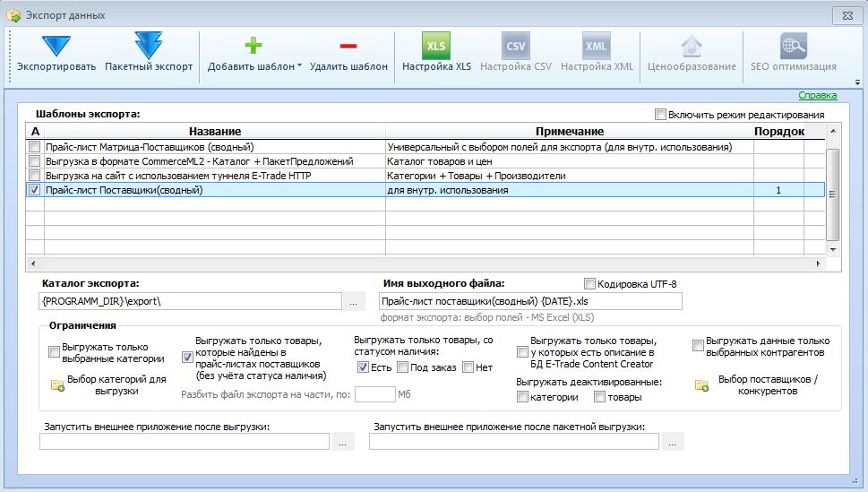Open the Ценообразование tool
868x492 pixels.
[x=692, y=53]
